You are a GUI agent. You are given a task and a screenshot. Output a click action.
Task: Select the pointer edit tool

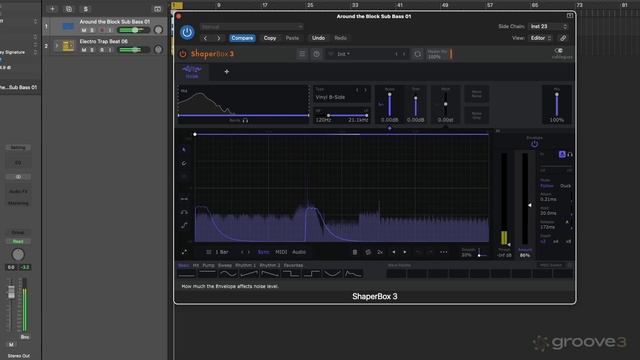(x=184, y=150)
